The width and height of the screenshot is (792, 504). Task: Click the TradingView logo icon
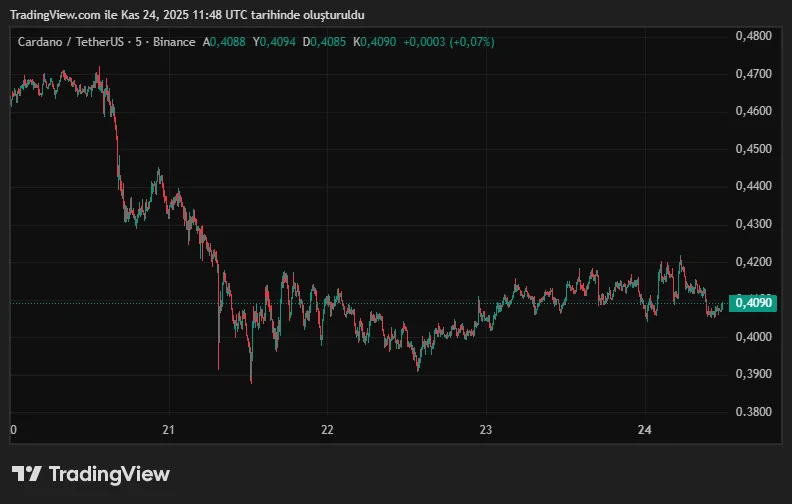coord(26,474)
